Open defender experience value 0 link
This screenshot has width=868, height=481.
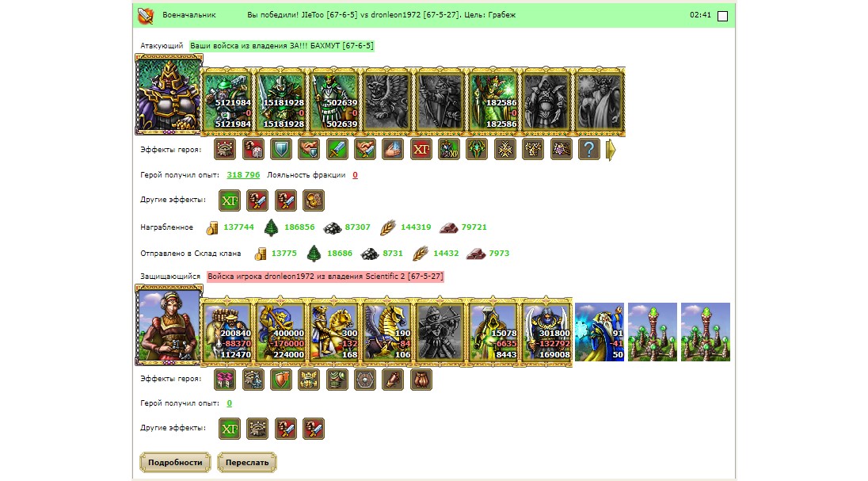pos(229,403)
